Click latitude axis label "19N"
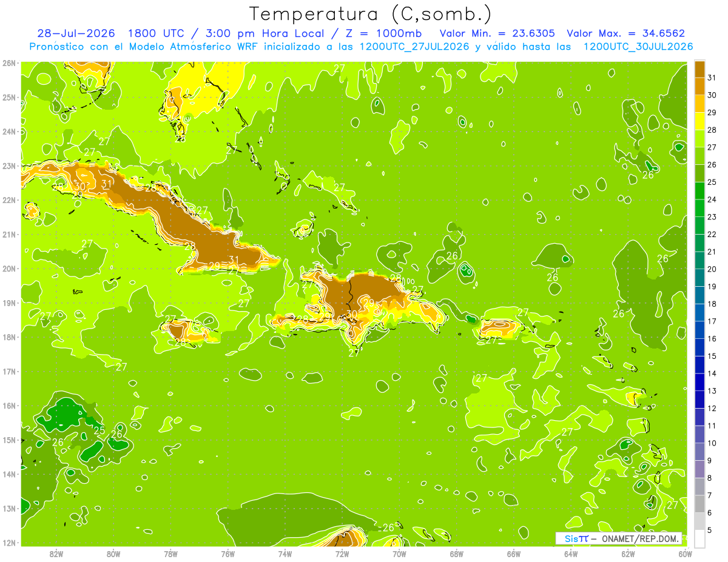 [9, 303]
